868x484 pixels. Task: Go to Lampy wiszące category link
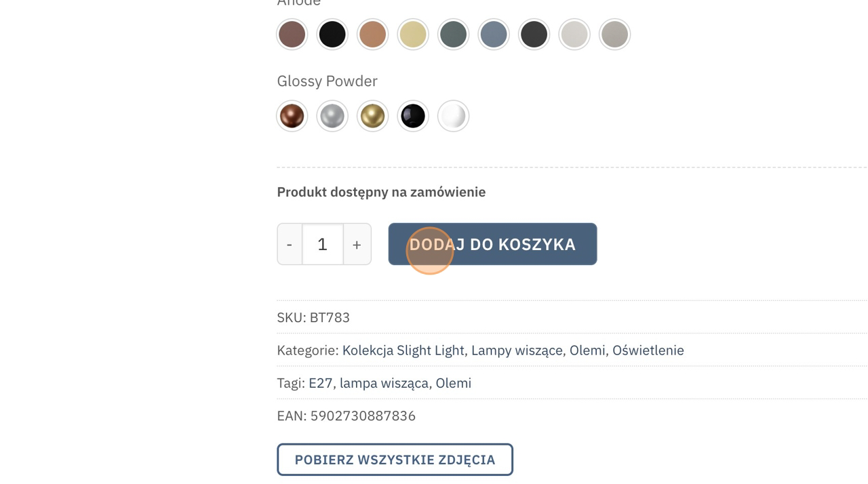(x=517, y=350)
